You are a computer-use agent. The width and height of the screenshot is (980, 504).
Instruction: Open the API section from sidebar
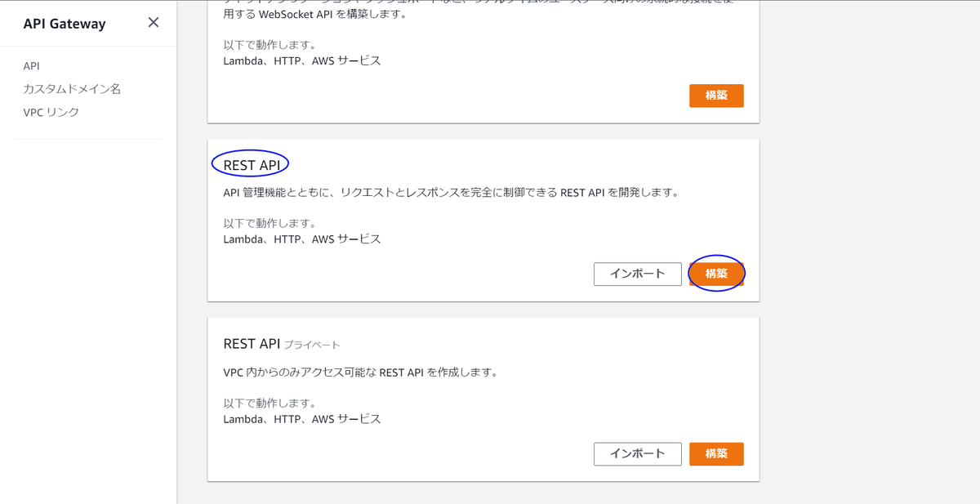click(30, 65)
